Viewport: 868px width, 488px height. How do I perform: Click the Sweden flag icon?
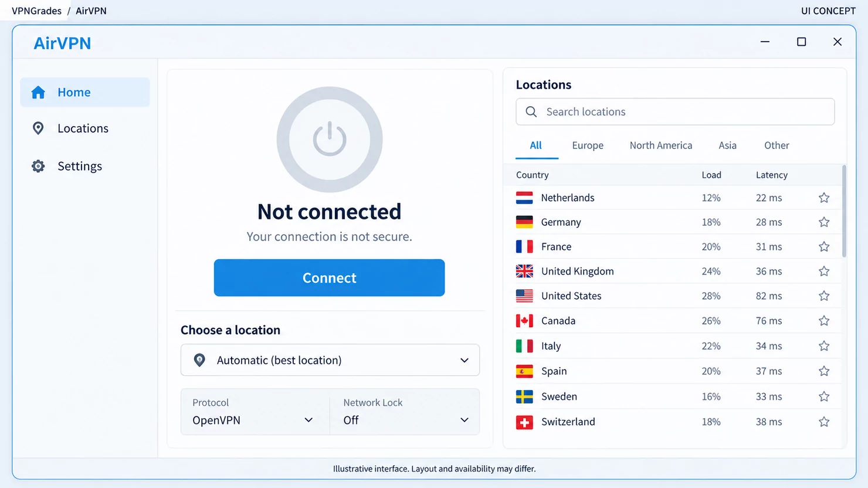524,396
